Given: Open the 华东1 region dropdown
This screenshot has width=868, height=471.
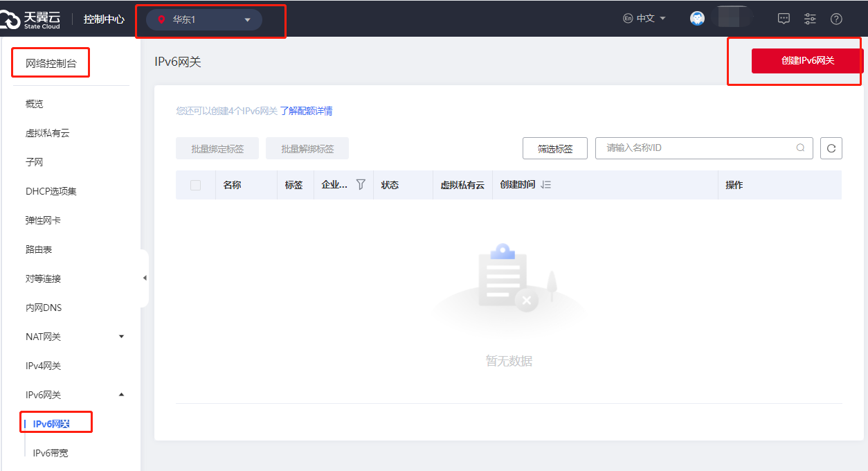Looking at the screenshot, I should 204,19.
